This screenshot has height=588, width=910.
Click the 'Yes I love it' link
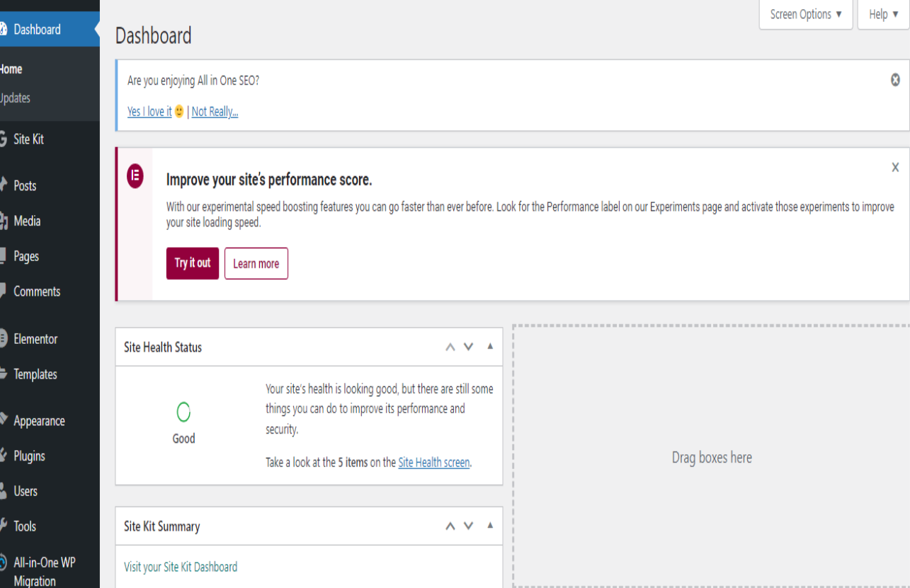(149, 112)
